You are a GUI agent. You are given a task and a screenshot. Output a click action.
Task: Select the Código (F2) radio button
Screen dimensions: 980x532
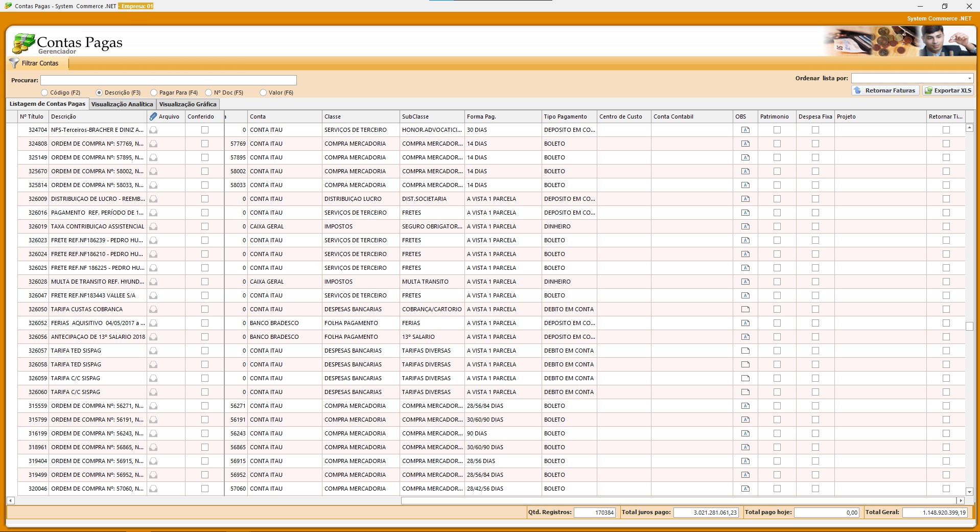[x=45, y=92]
